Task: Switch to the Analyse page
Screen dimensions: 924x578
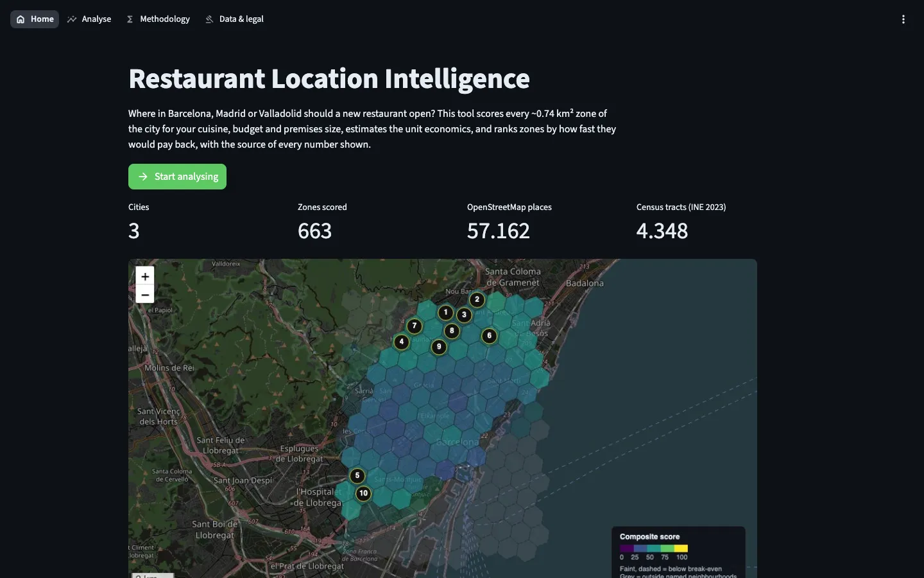Action: (89, 19)
